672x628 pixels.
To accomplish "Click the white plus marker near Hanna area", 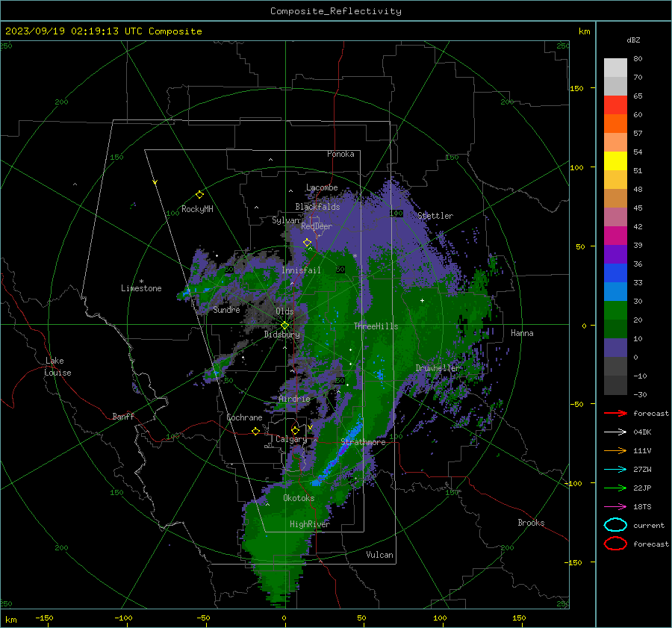I will (x=422, y=300).
